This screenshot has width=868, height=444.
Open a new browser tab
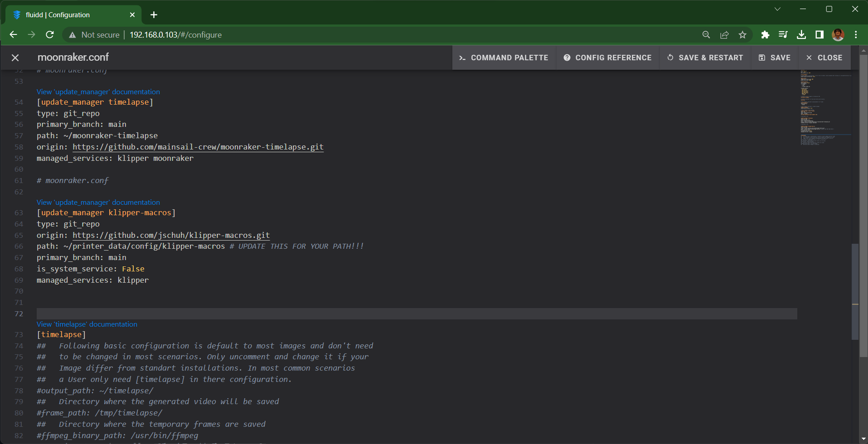154,15
